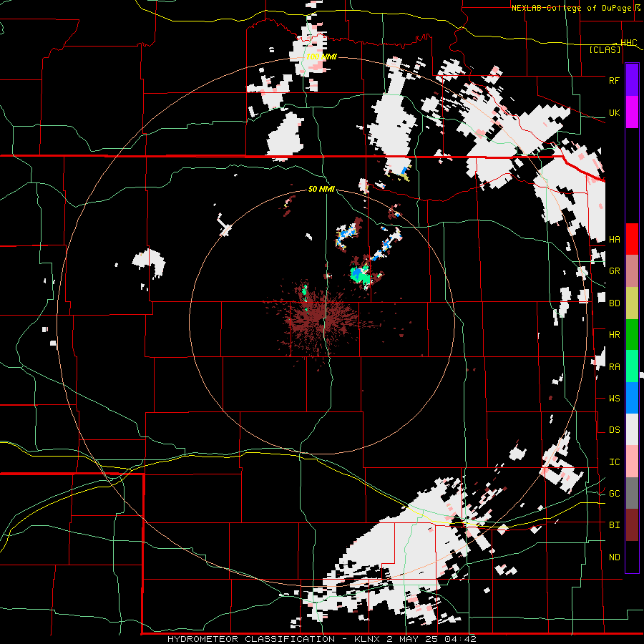Pick the HR heavy rain green swatch

632,334
